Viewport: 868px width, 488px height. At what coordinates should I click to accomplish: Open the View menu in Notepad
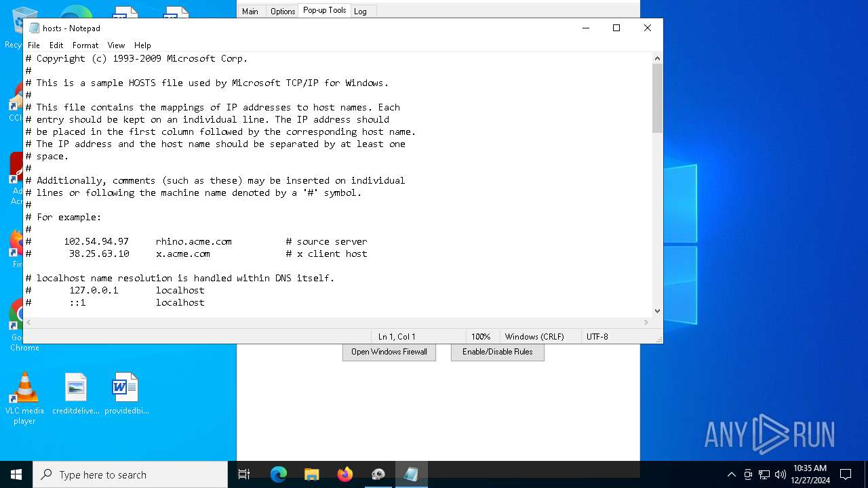[116, 45]
